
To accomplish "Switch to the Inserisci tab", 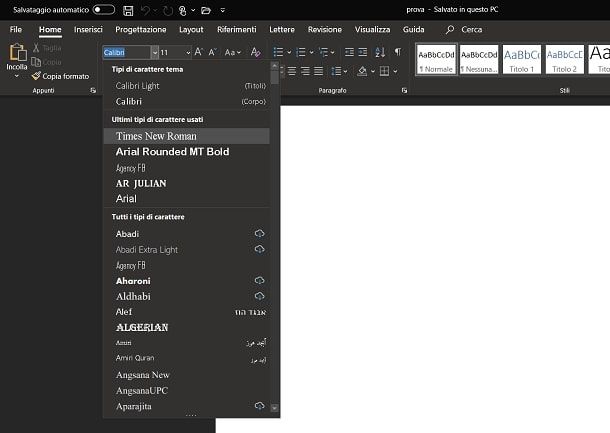I will pos(88,30).
